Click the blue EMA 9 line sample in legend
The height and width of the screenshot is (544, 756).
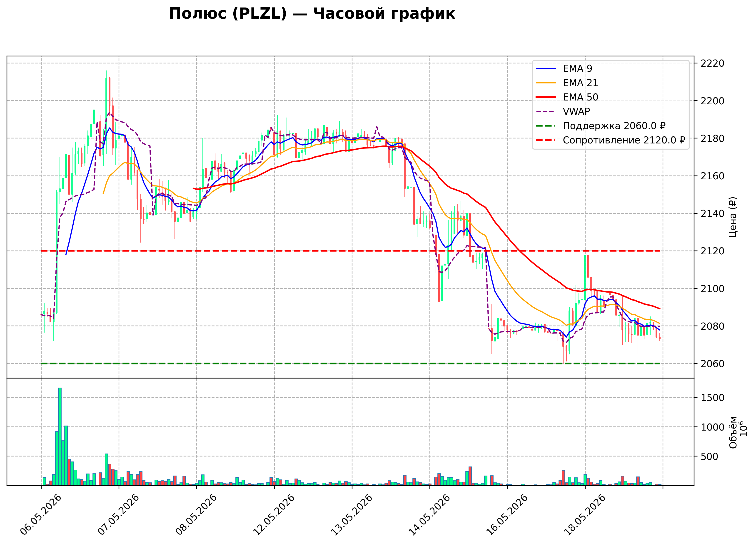click(546, 69)
